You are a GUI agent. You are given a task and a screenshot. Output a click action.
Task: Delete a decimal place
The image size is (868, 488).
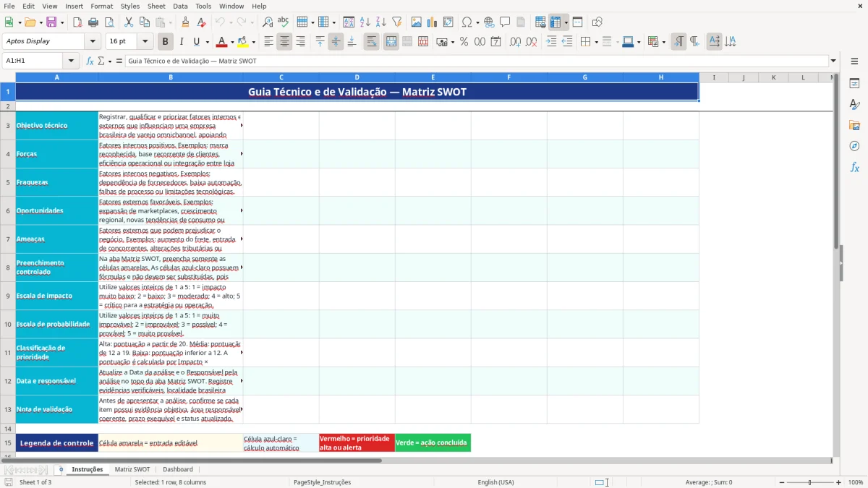click(531, 41)
